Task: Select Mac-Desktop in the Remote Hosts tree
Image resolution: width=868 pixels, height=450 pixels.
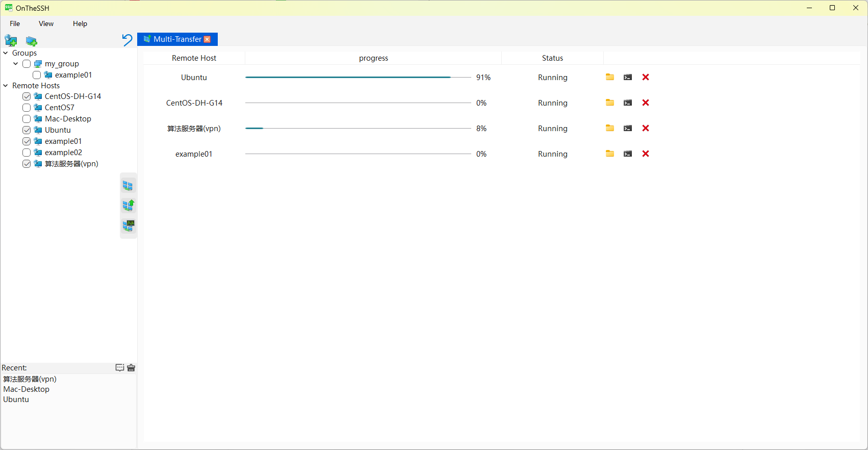Action: click(68, 119)
